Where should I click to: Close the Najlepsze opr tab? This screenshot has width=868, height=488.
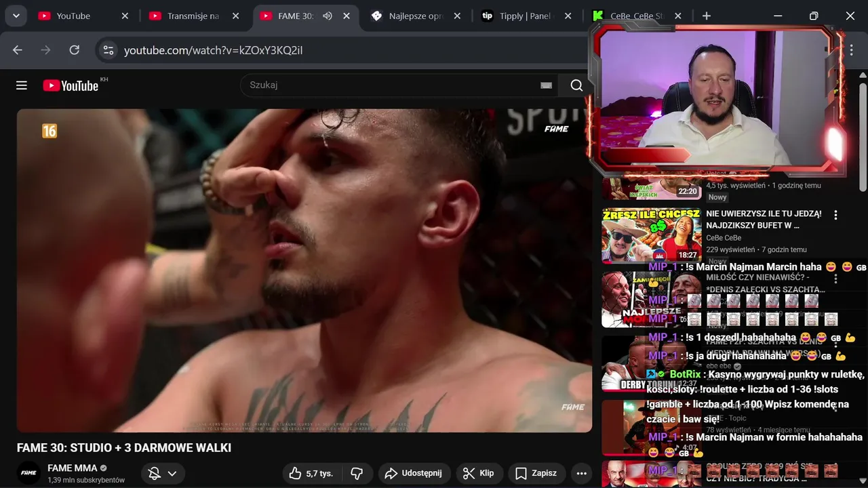tap(457, 16)
